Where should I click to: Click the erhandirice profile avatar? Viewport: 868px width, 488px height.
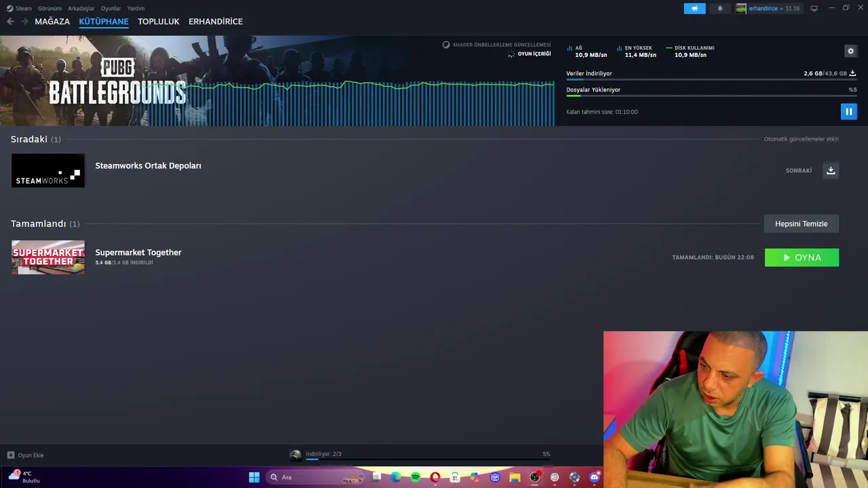pos(741,8)
